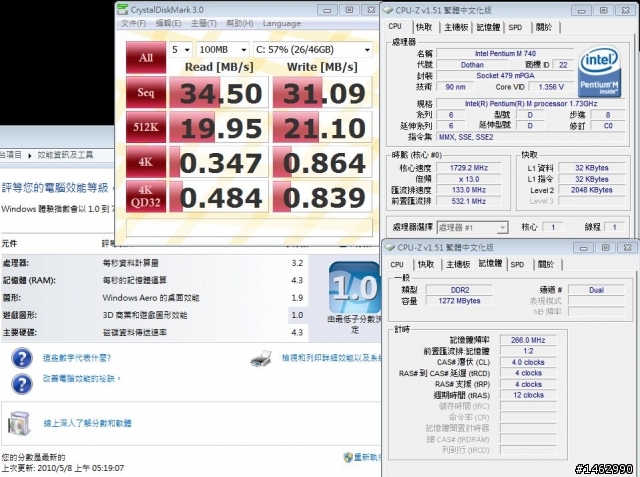Click the breadcrumb arrow before 效能資訊及工具
The height and width of the screenshot is (477, 640).
[x=30, y=155]
